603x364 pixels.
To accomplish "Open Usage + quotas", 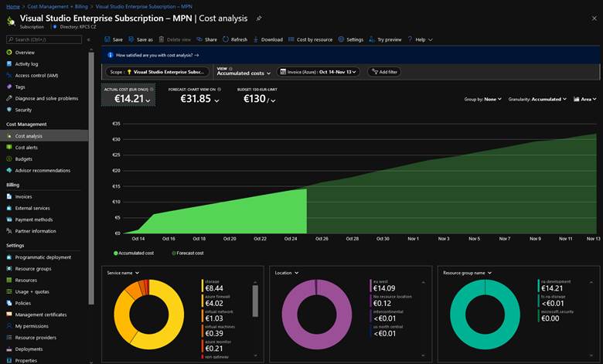I will (x=32, y=291).
